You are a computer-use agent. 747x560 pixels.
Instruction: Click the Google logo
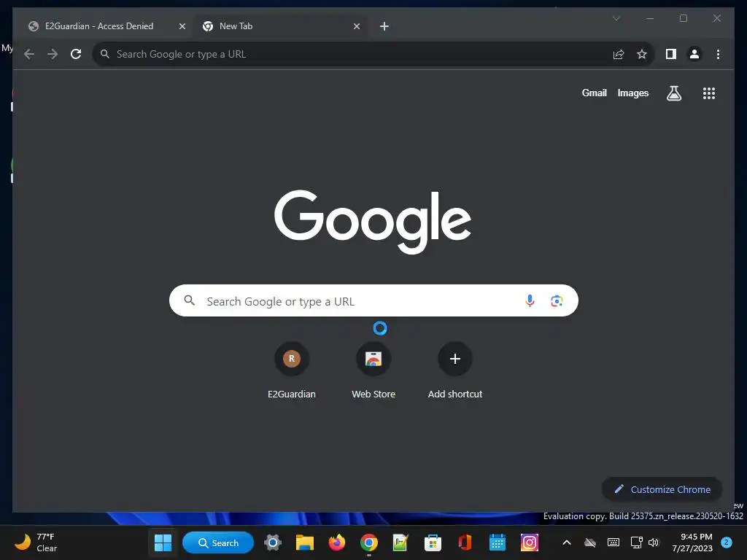pos(373,222)
